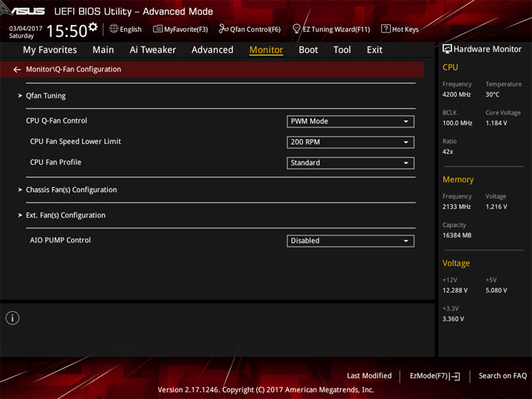Screen dimensions: 532x399
Task: Open the Exit tab
Action: click(x=374, y=50)
